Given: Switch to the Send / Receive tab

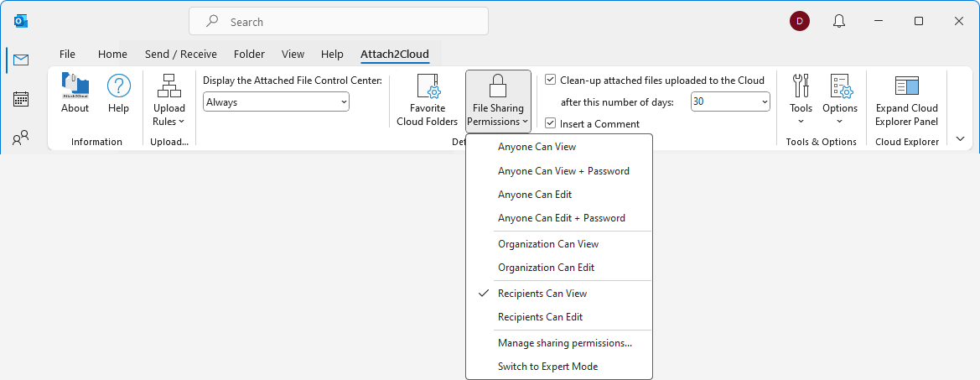Looking at the screenshot, I should [x=180, y=55].
